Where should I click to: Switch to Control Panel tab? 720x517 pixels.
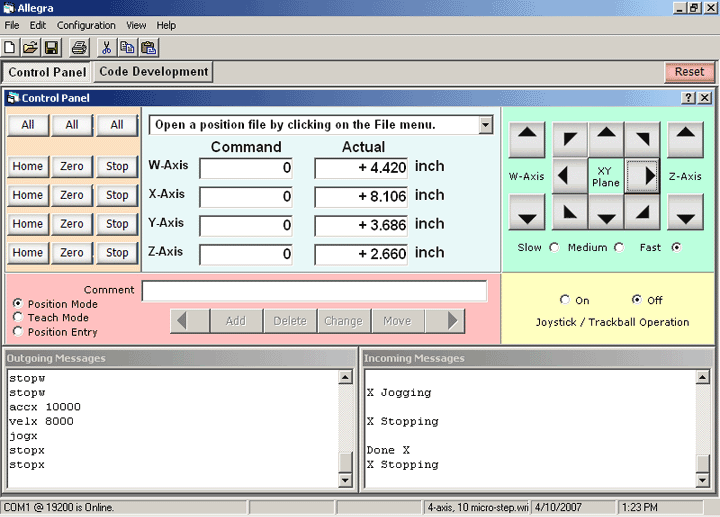[x=47, y=72]
